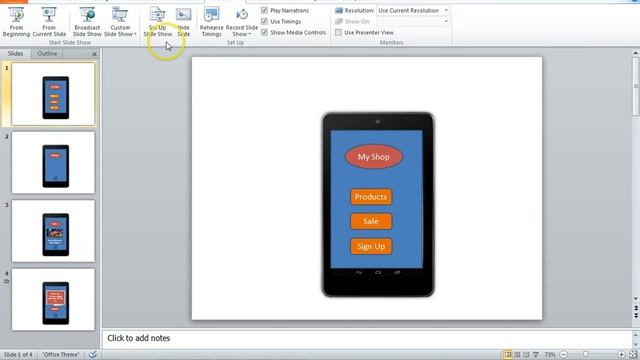Click zoom in plus button
This screenshot has width=640, height=360.
click(621, 355)
